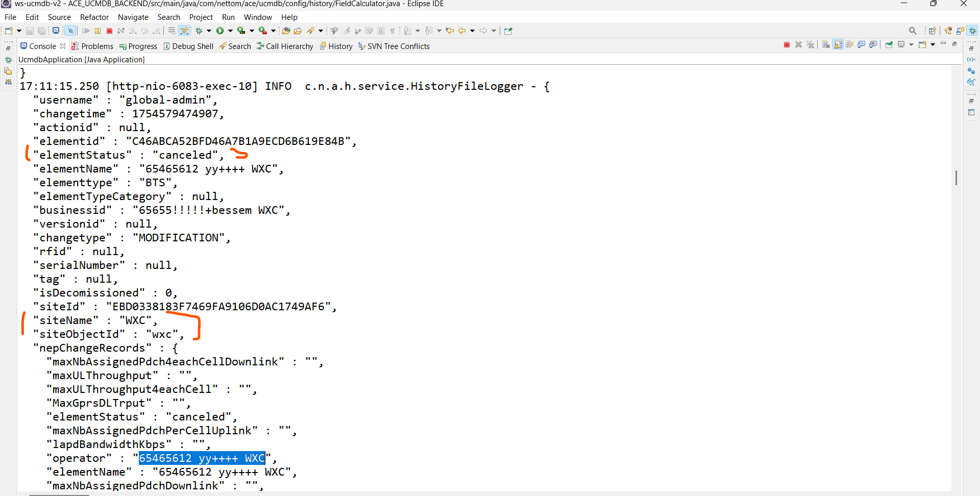This screenshot has width=980, height=496.
Task: Close the Console tab
Action: point(63,46)
